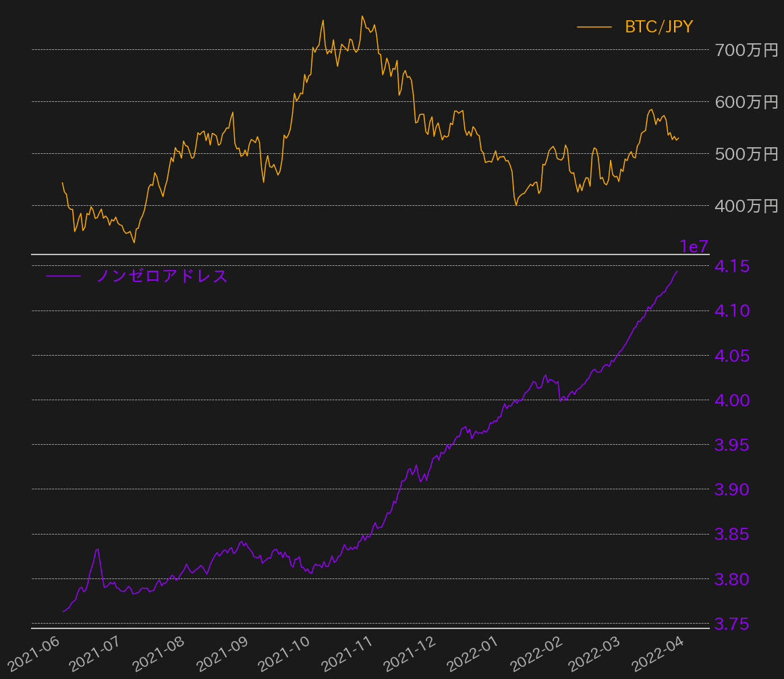Click the 3.75 tick on purple axis
Image resolution: width=784 pixels, height=679 pixels.
coord(732,624)
